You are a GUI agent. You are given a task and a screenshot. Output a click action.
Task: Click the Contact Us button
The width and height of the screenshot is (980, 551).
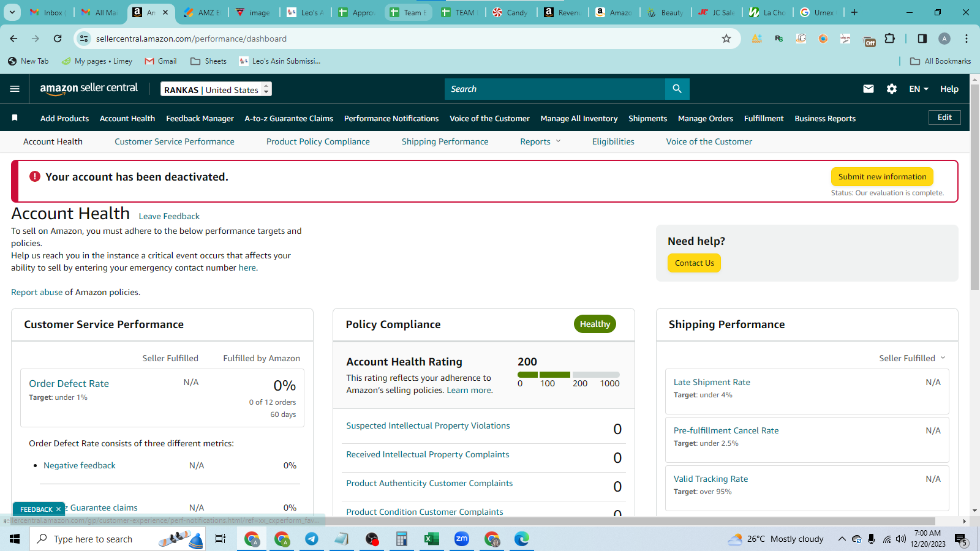pos(694,263)
